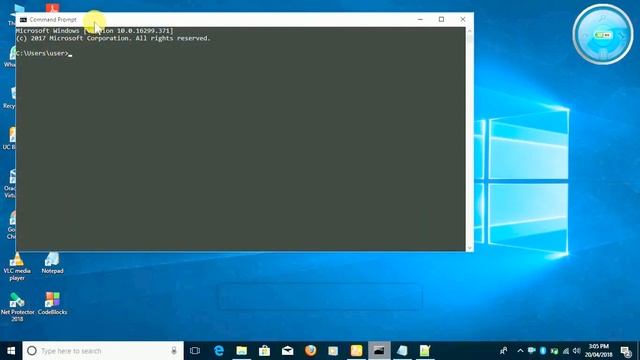Launch Firefox from the taskbar
The width and height of the screenshot is (640, 360).
(x=310, y=351)
